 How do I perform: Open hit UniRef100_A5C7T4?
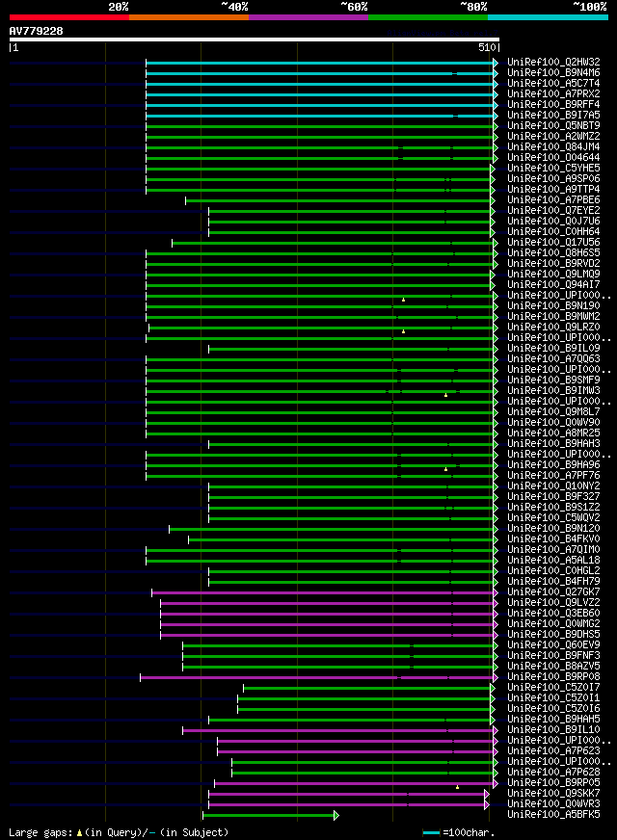(553, 84)
